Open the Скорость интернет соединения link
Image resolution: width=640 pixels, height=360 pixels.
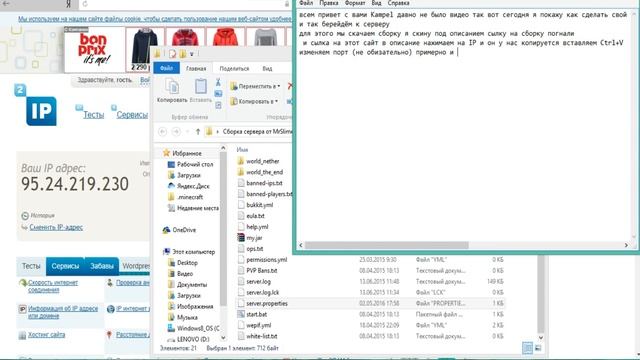tap(53, 286)
